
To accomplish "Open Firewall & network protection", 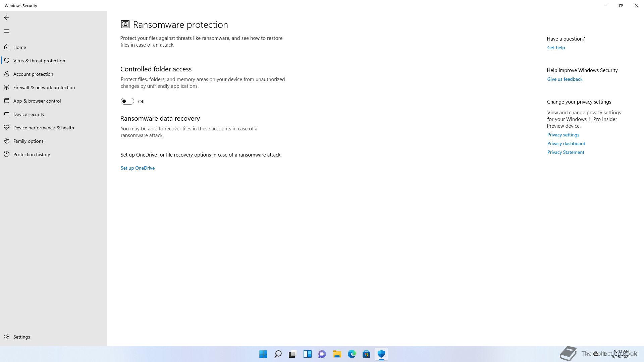I will pyautogui.click(x=54, y=87).
